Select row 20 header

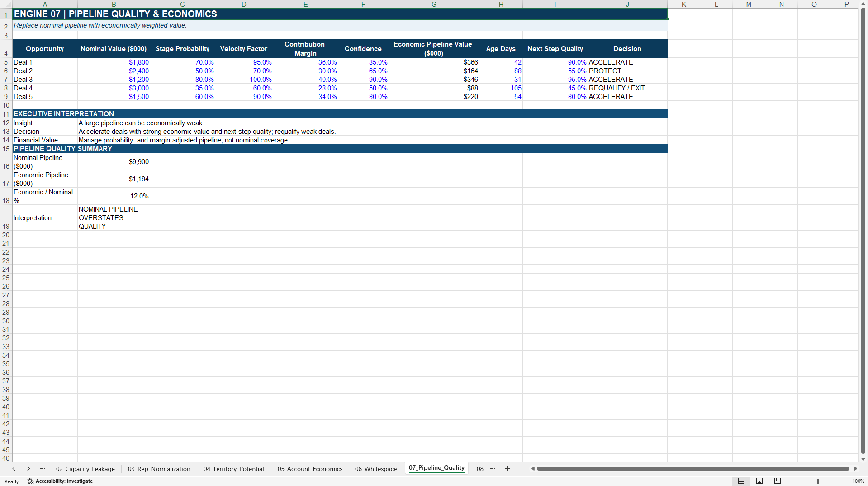(x=6, y=235)
